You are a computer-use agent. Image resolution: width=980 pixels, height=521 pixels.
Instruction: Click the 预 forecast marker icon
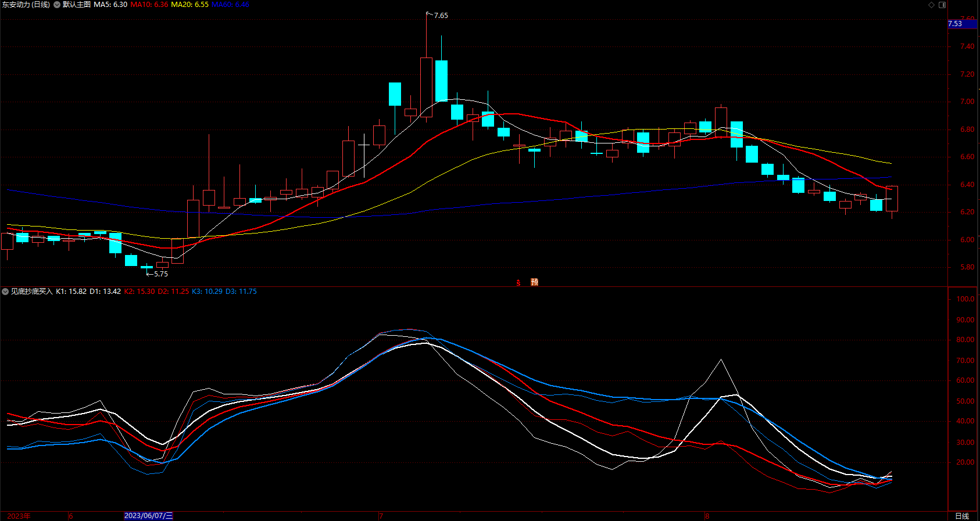tap(535, 282)
